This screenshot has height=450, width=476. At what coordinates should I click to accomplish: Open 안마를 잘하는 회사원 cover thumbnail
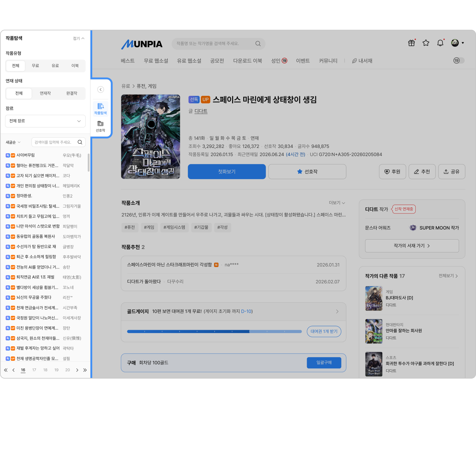[374, 331]
